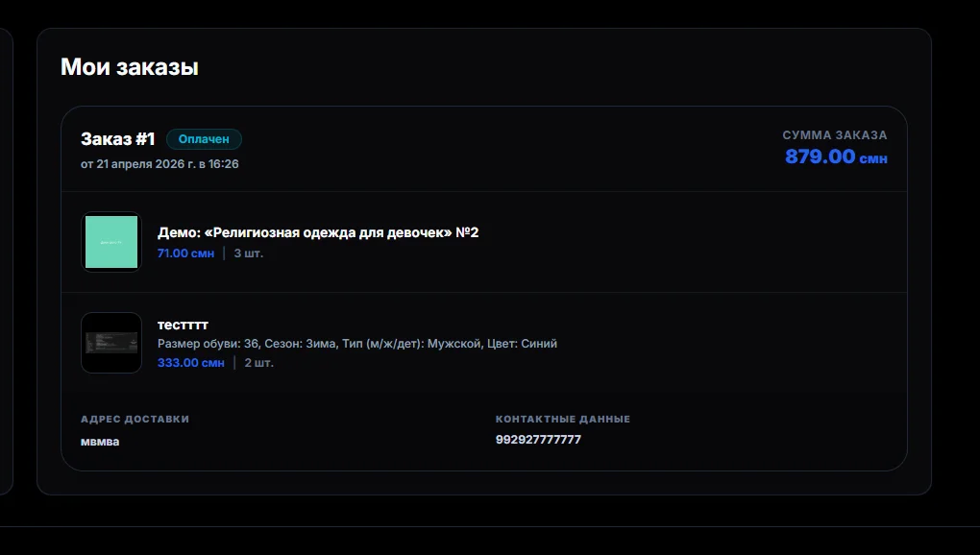Select the attributes line Размер обуви: 36

point(356,344)
